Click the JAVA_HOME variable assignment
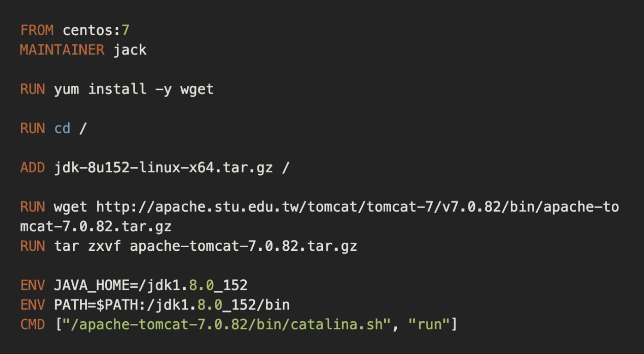The width and height of the screenshot is (644, 354). (151, 285)
